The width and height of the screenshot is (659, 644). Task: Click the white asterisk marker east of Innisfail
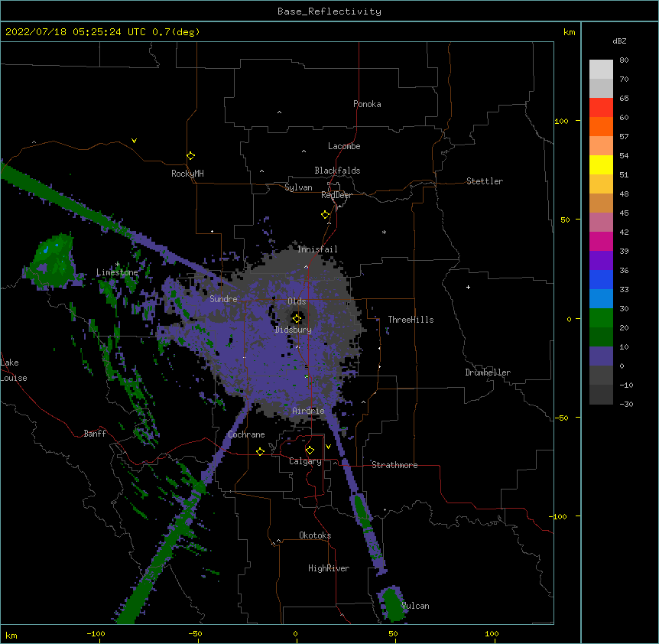tap(384, 232)
